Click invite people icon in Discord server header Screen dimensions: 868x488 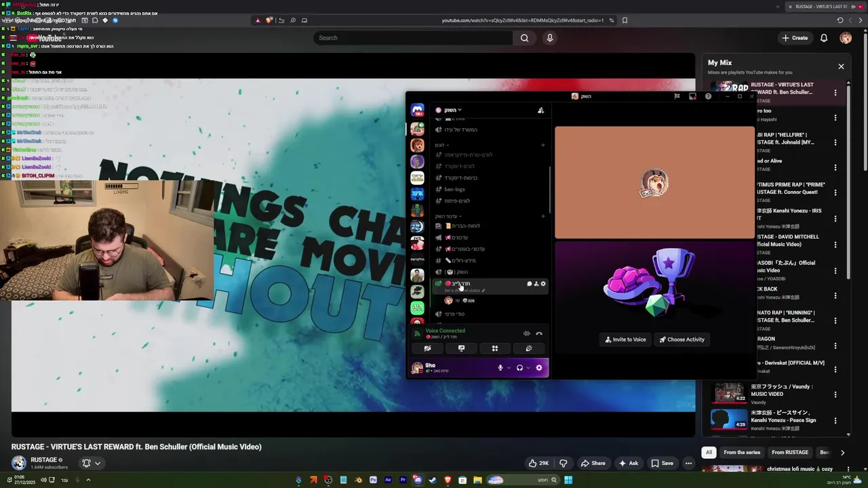point(540,110)
